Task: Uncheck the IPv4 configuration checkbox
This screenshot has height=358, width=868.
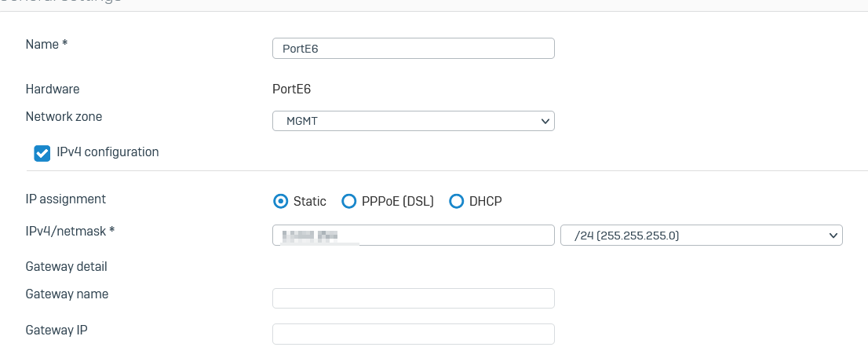Action: [x=42, y=154]
